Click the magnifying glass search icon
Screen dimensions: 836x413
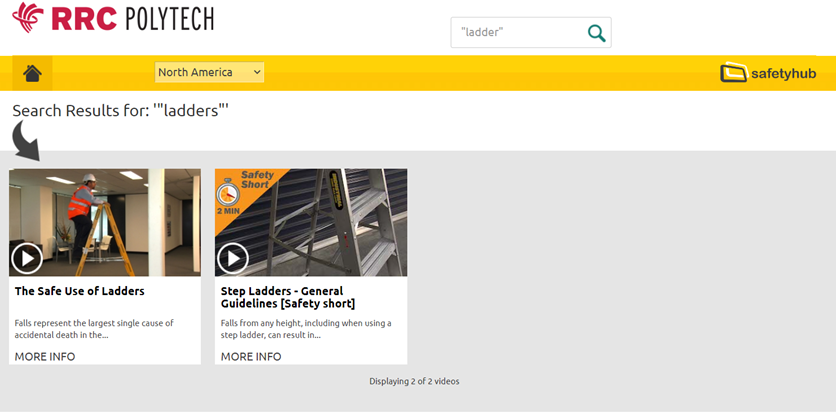[596, 33]
